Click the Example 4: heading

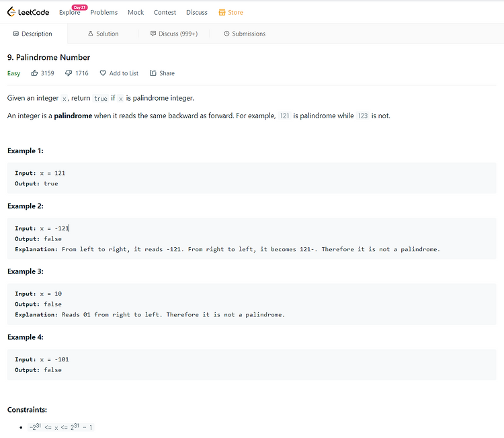coord(26,337)
